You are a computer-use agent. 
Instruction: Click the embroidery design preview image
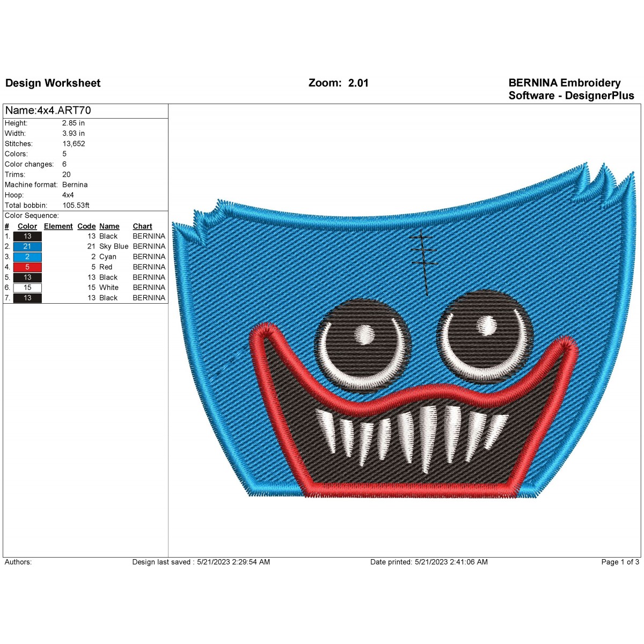coord(404,331)
